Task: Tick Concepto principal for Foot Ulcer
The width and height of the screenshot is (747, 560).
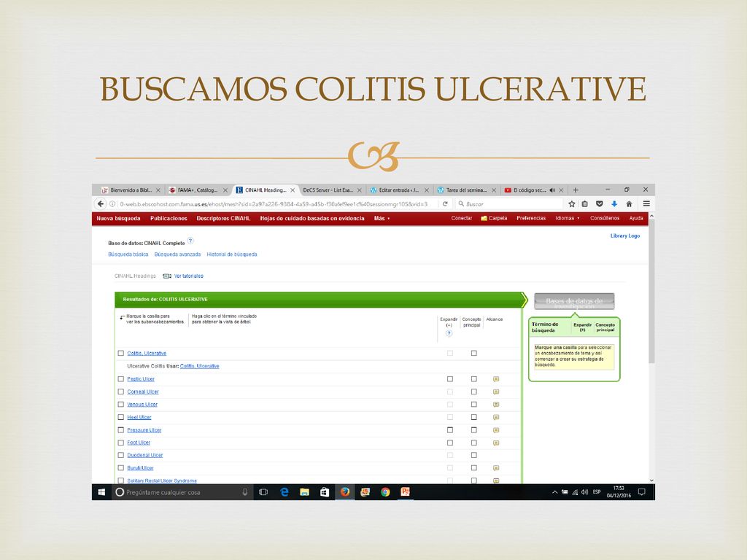Action: click(x=474, y=443)
